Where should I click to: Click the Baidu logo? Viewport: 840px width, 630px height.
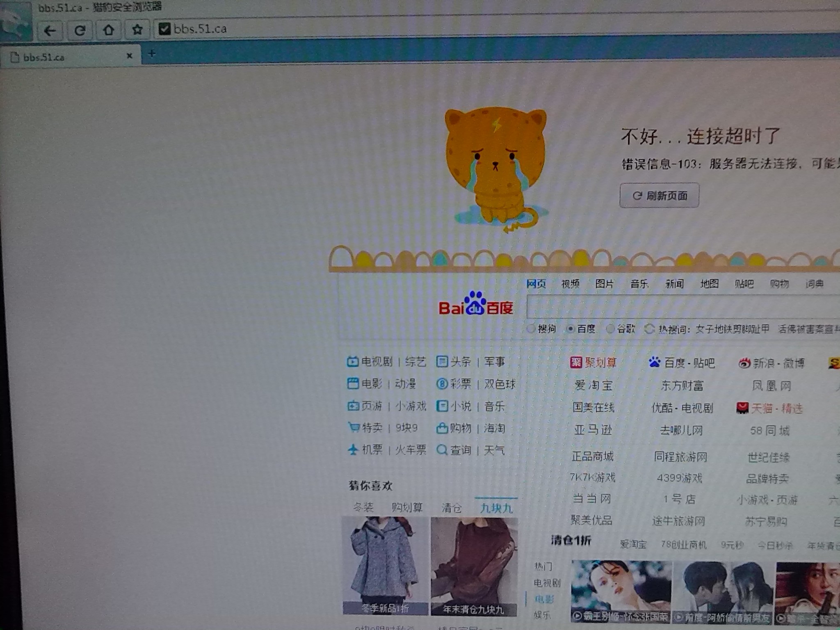(476, 305)
